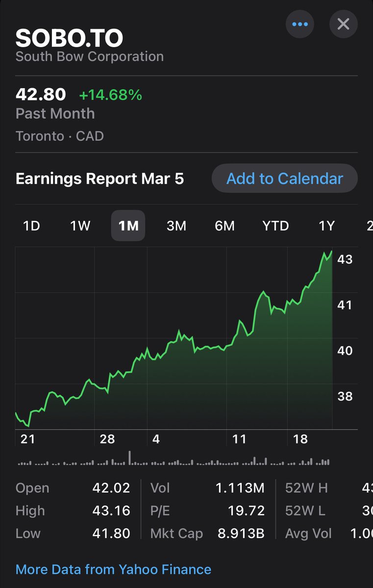373x588 pixels.
Task: Tap the +14.68% change value
Action: pos(110,95)
